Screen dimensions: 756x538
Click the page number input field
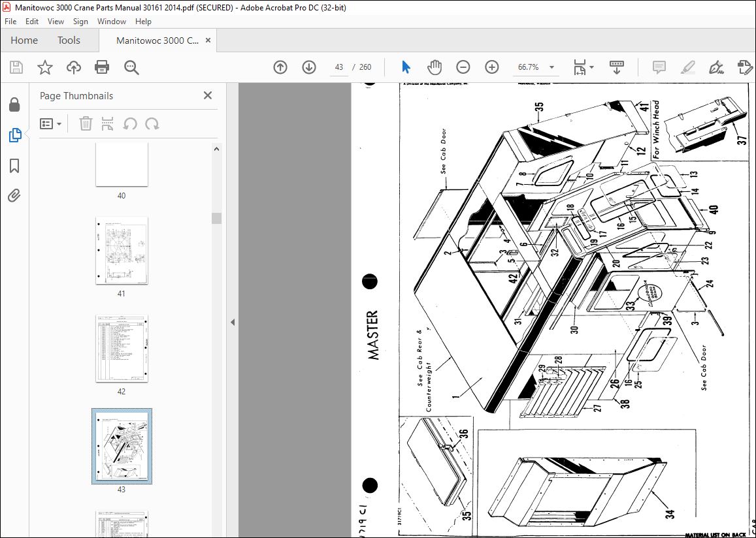click(x=339, y=67)
